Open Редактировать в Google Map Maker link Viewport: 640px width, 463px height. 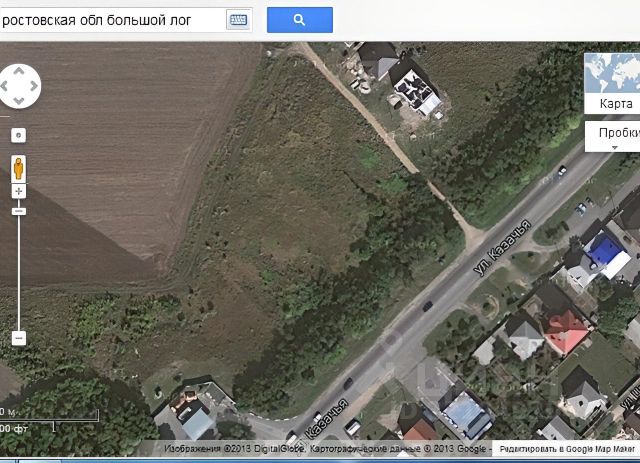tap(567, 449)
